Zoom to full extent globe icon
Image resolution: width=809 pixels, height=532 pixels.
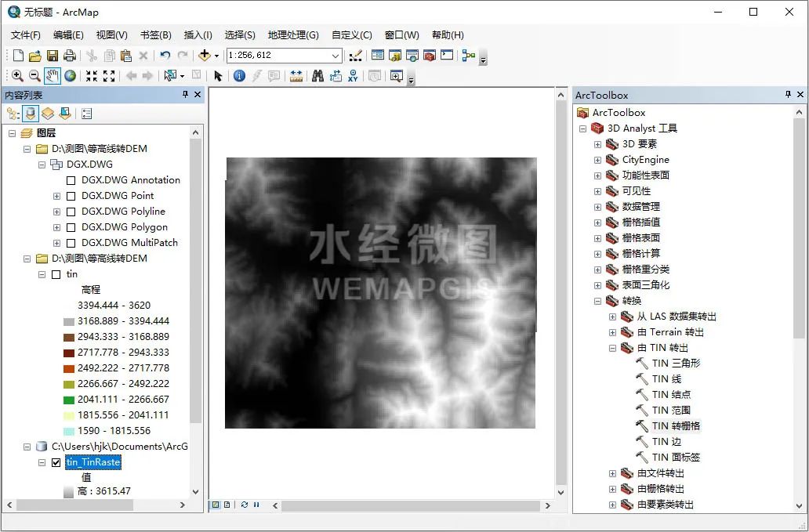click(x=71, y=76)
